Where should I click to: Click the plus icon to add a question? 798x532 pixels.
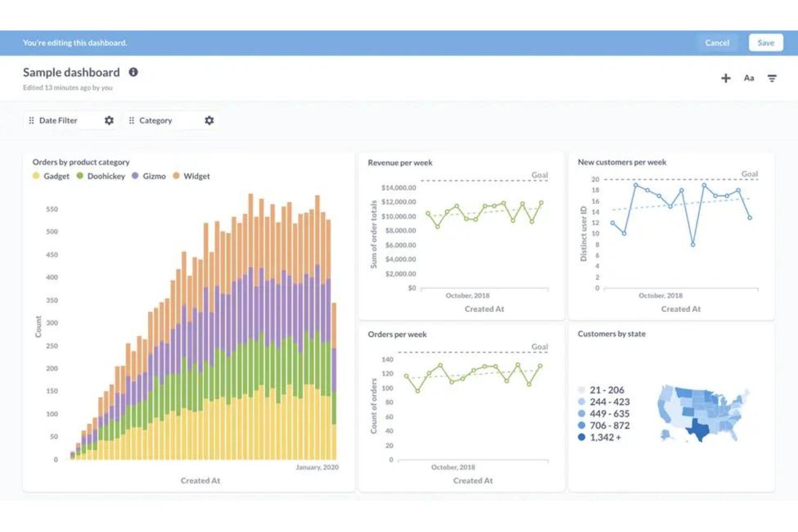click(x=726, y=78)
